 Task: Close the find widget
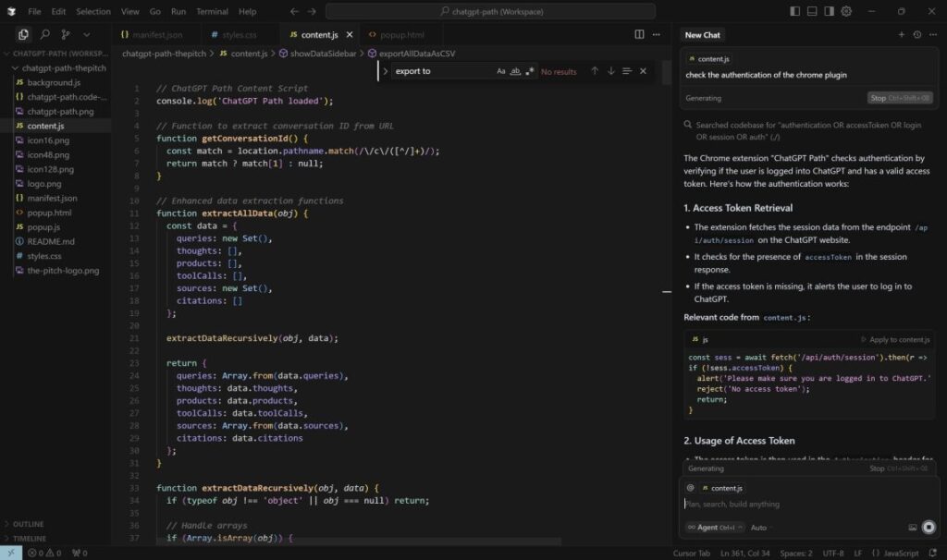644,71
